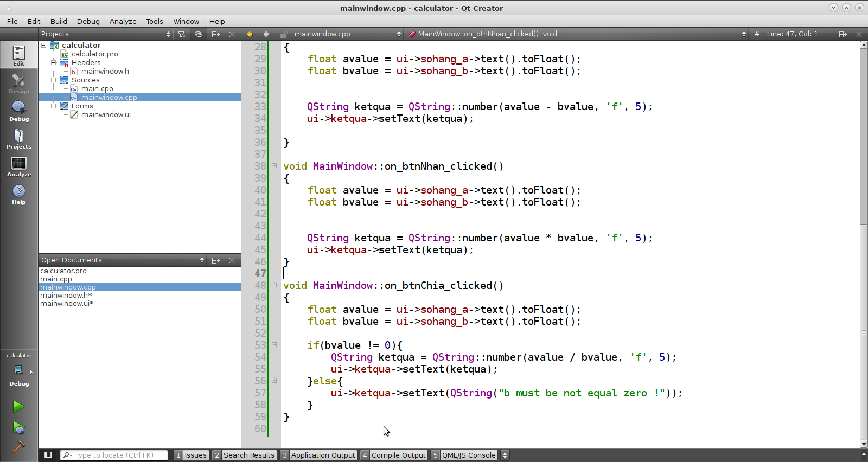Open the Build menu

59,21
